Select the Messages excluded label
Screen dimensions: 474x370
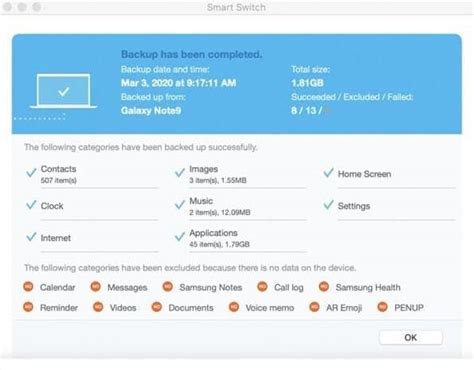(127, 287)
